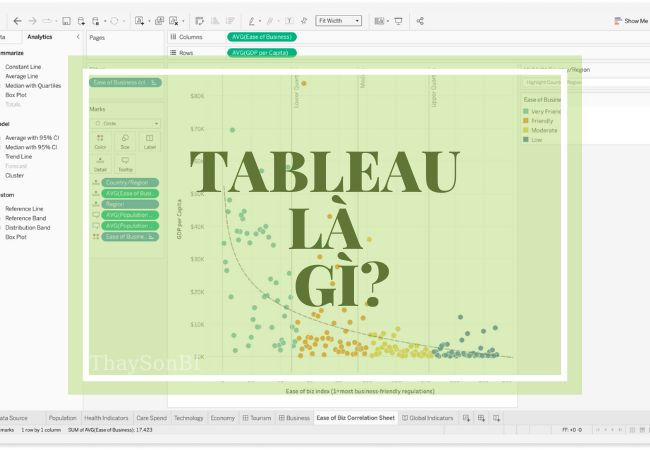The height and width of the screenshot is (450, 650).
Task: Click the Pause Auto Updates icon
Action: point(96,21)
